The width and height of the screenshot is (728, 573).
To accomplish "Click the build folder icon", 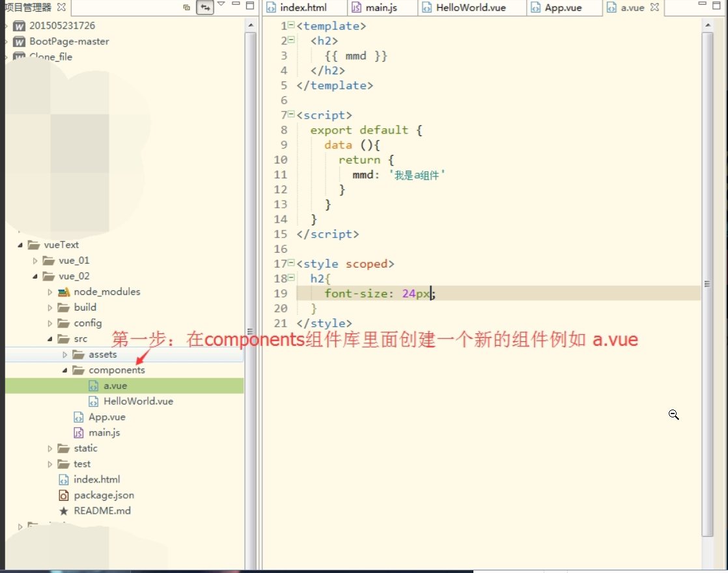I will point(63,307).
